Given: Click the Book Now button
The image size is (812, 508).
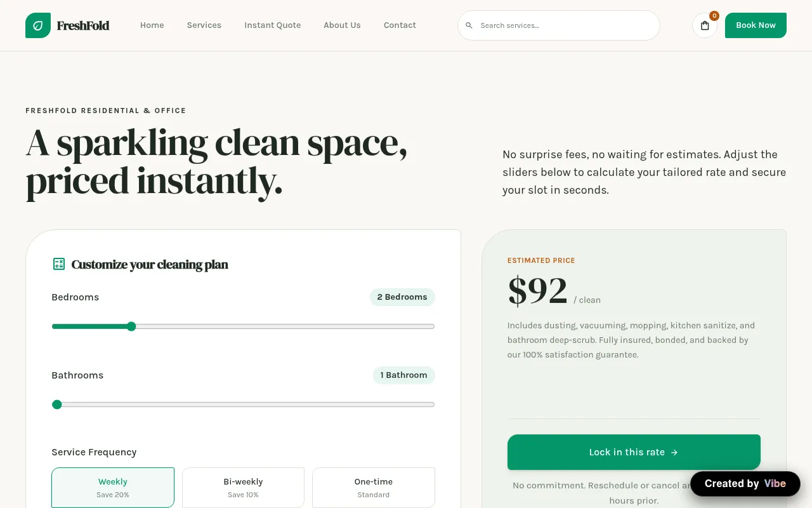Looking at the screenshot, I should click(756, 25).
